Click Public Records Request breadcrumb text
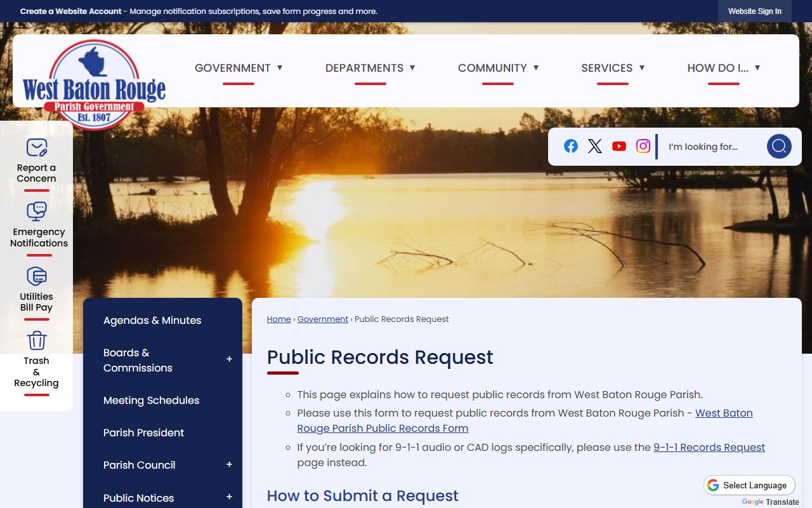The height and width of the screenshot is (508, 812). coord(402,319)
